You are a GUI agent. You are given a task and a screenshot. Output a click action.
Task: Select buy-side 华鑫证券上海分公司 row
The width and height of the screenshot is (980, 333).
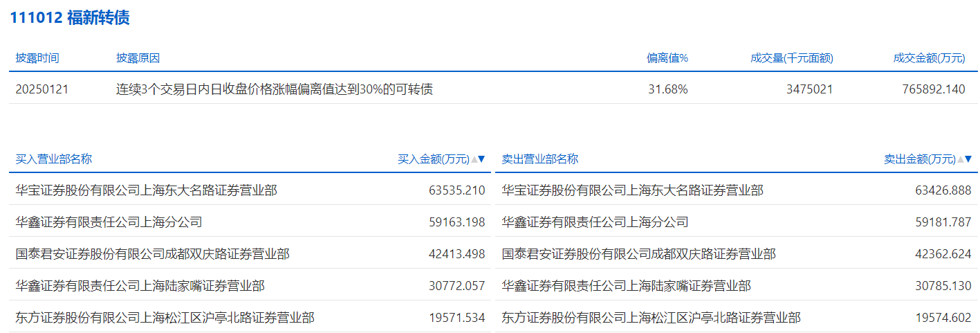pos(250,222)
